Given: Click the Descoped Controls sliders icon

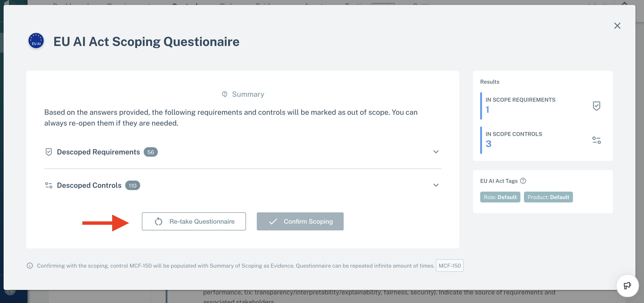Looking at the screenshot, I should pyautogui.click(x=49, y=185).
